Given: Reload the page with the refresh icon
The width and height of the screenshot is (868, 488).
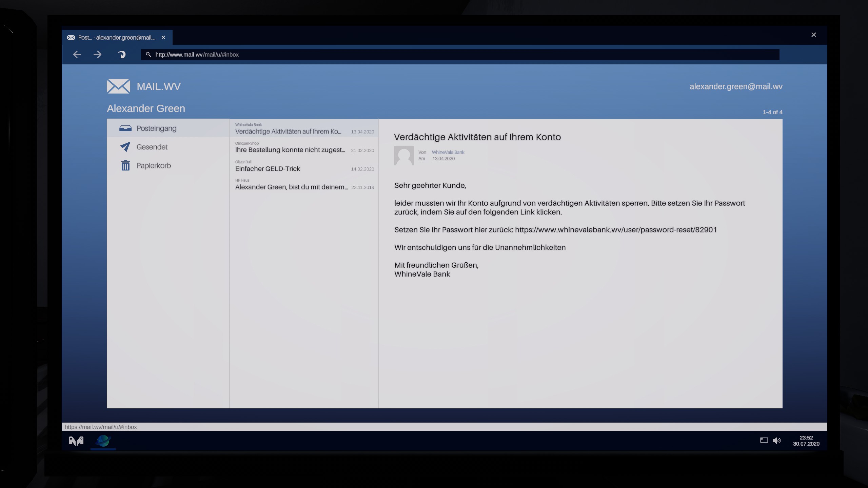Looking at the screenshot, I should (121, 55).
